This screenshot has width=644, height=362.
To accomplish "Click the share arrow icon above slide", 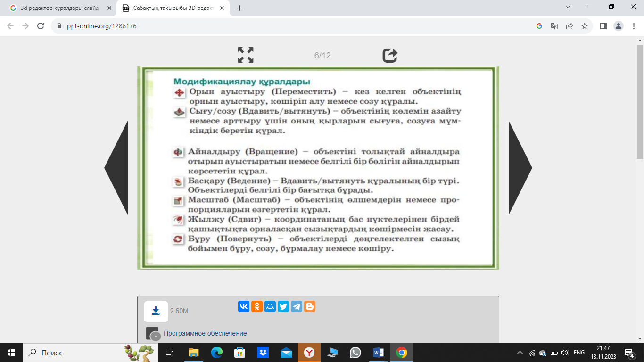I will [x=390, y=55].
